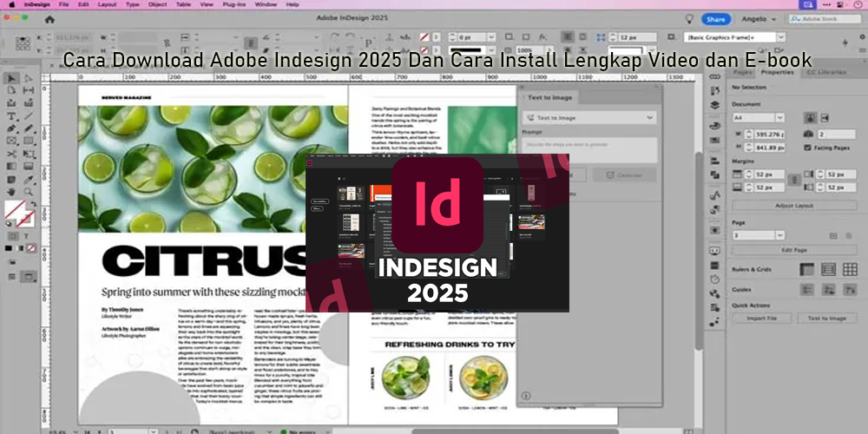This screenshot has width=868, height=434.
Task: Select the Selection tool arrow
Action: [x=11, y=79]
